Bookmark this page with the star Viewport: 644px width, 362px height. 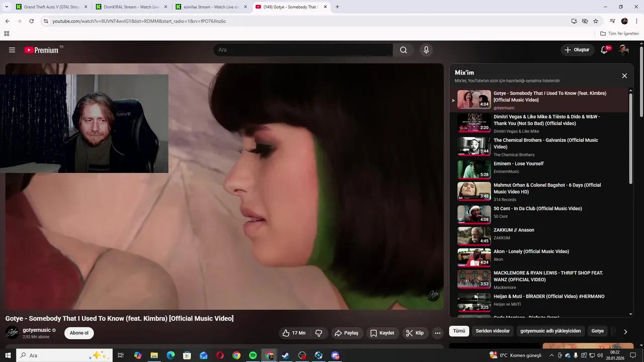click(x=596, y=21)
